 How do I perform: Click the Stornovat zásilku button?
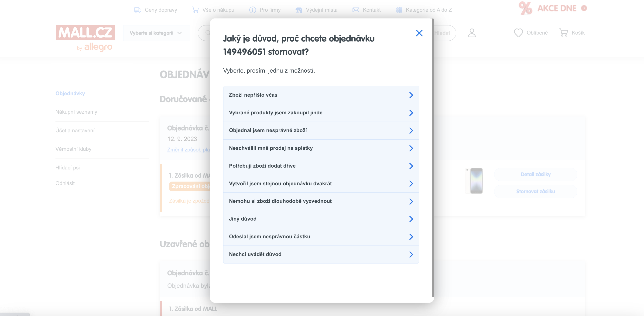pos(535,192)
